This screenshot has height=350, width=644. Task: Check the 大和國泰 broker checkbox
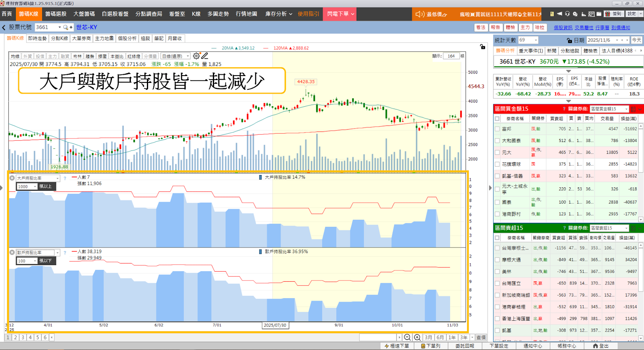497,141
